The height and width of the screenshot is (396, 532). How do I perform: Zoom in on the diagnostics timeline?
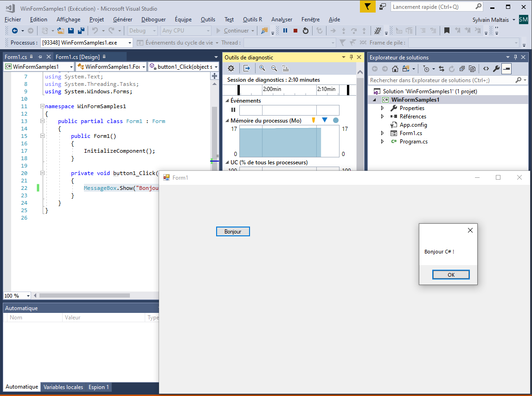point(263,68)
